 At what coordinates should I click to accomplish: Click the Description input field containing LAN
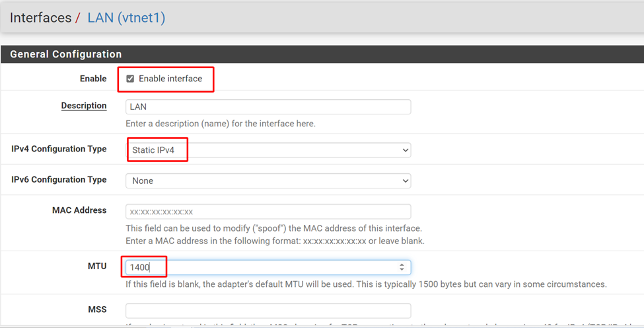point(268,106)
